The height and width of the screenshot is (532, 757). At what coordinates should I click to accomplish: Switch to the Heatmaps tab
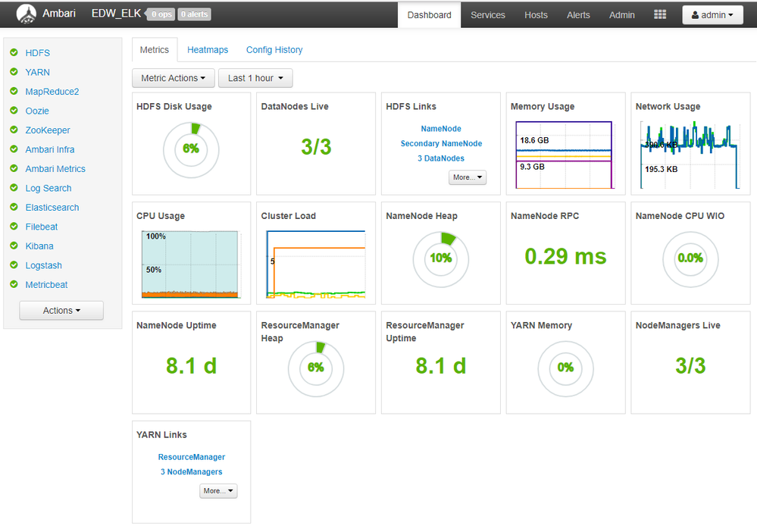tap(208, 50)
